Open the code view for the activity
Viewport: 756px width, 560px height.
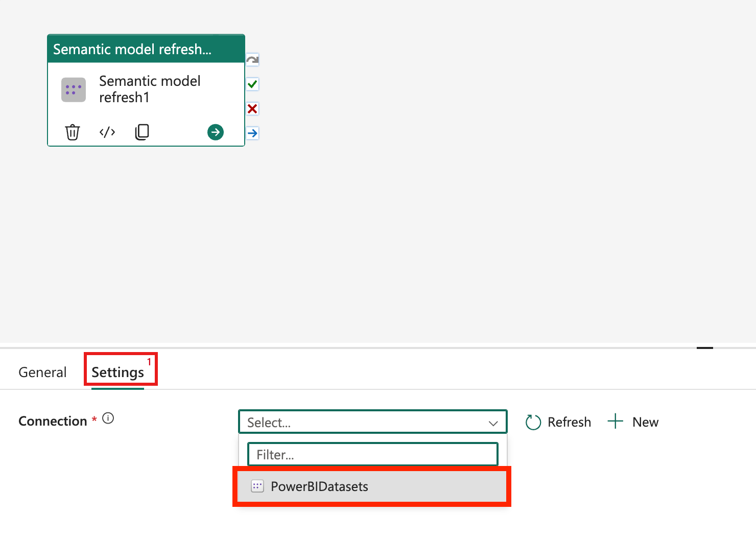click(107, 132)
